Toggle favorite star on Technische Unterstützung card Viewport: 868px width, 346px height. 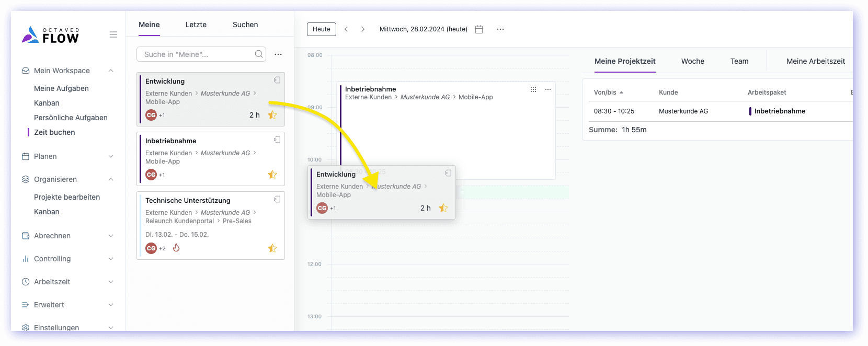click(x=272, y=248)
